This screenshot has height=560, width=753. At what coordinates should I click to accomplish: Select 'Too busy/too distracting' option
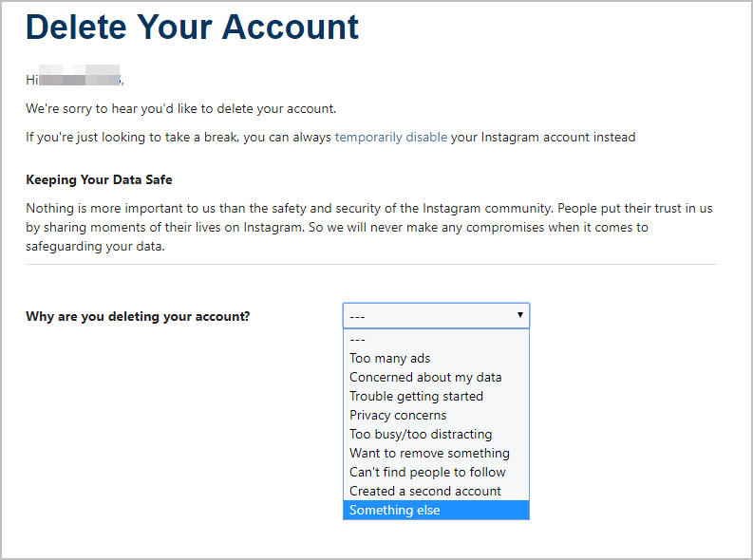click(436, 435)
